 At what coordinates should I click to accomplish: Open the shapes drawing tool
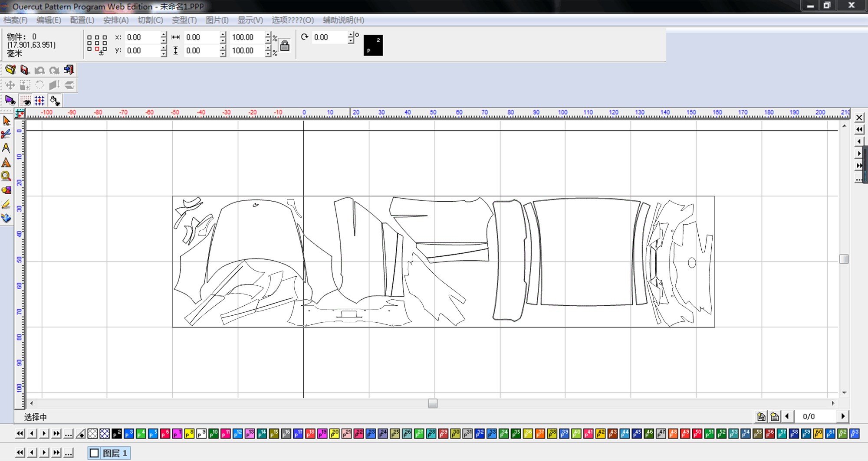point(6,190)
